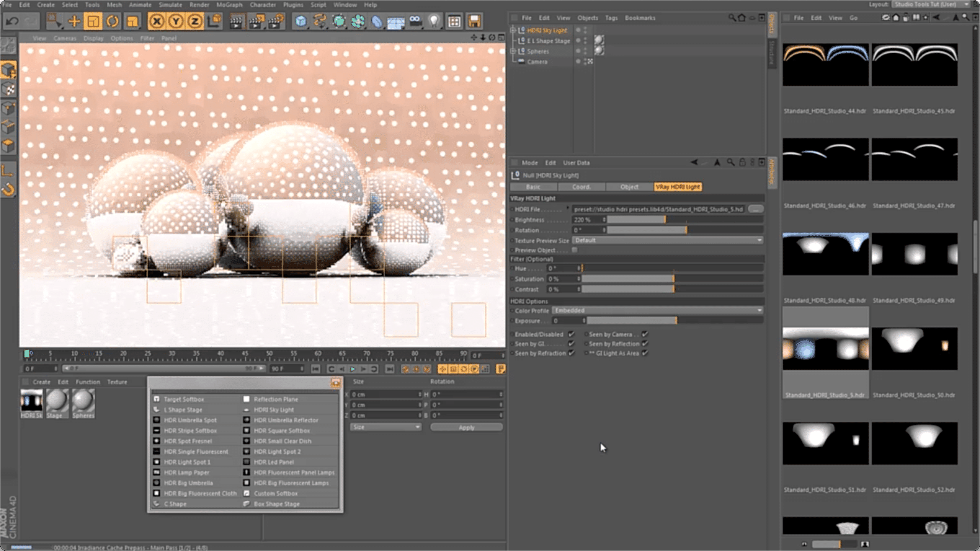
Task: Click the Cube primitive icon in the toolbar
Action: pos(301,21)
